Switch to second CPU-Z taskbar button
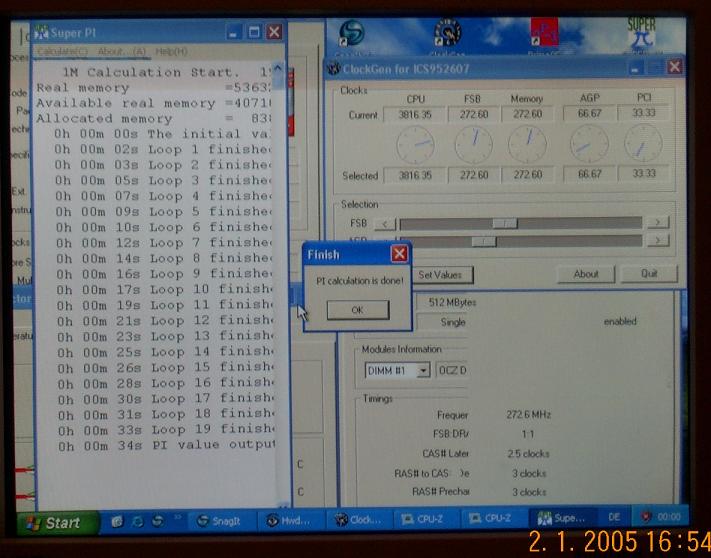Viewport: 711px width, 558px height. coord(492,518)
